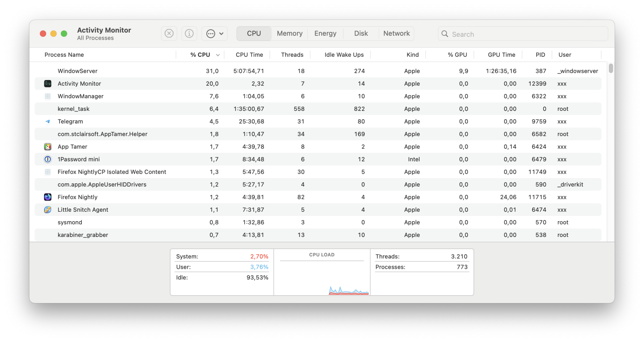
Task: Click the App Tamer app icon
Action: point(48,147)
